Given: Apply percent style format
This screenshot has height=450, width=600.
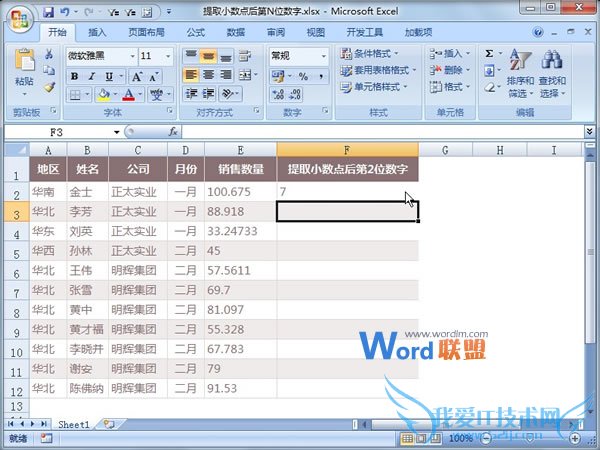Looking at the screenshot, I should [303, 76].
